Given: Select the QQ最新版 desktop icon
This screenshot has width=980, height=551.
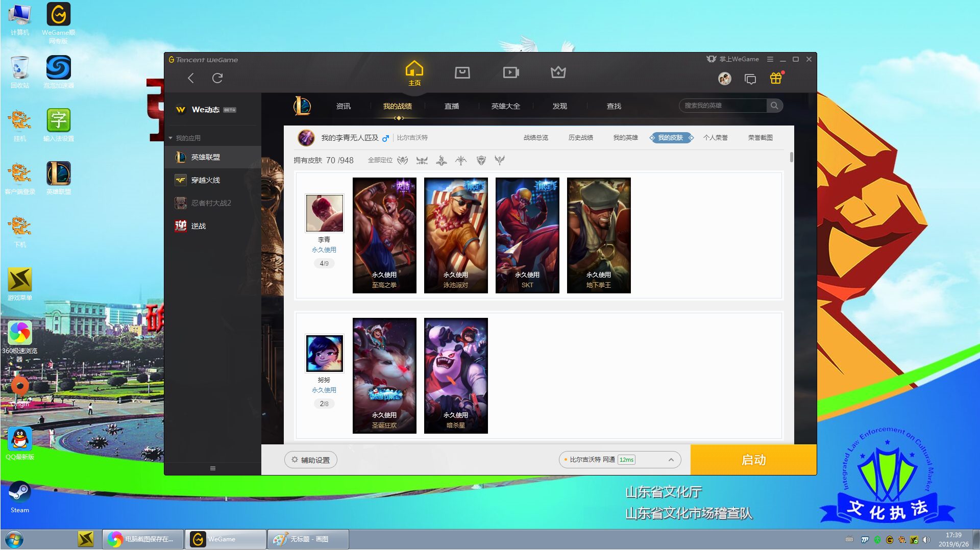Looking at the screenshot, I should click(20, 444).
